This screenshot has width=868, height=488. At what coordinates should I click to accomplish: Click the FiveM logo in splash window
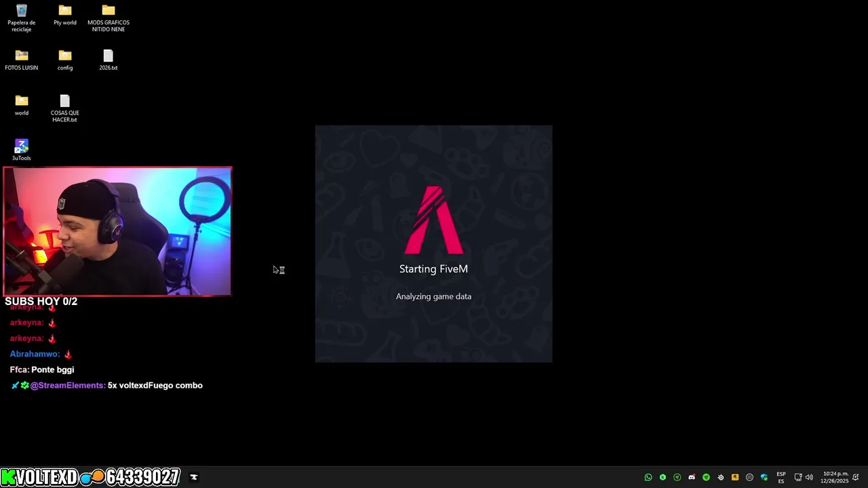click(x=434, y=220)
